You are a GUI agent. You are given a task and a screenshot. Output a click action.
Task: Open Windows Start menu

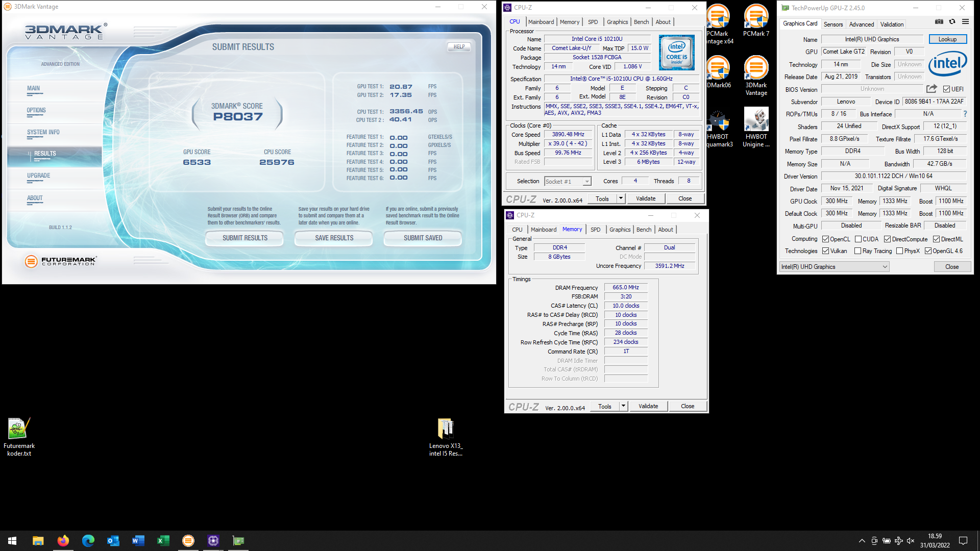pyautogui.click(x=12, y=541)
